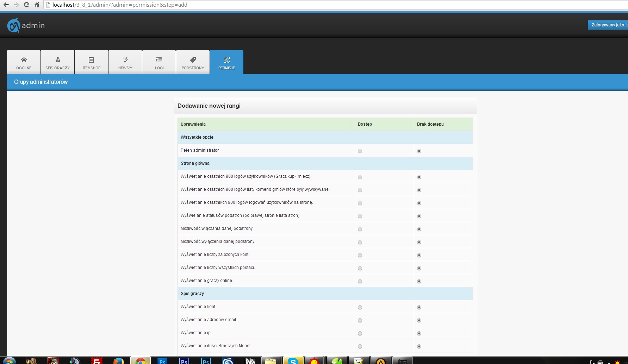Image resolution: width=628 pixels, height=364 pixels.
Task: Open the ITEMSHOP tab
Action: tap(92, 62)
